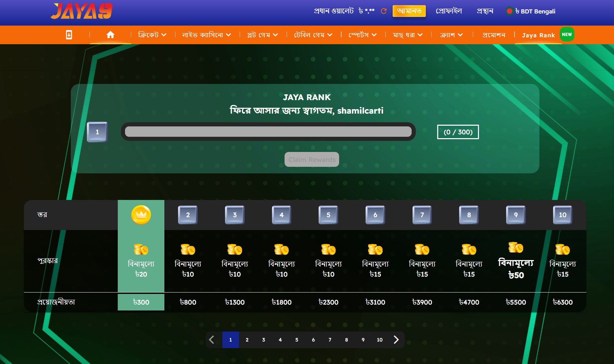The image size is (614, 364).
Task: Select the level 8 badge
Action: 469,215
